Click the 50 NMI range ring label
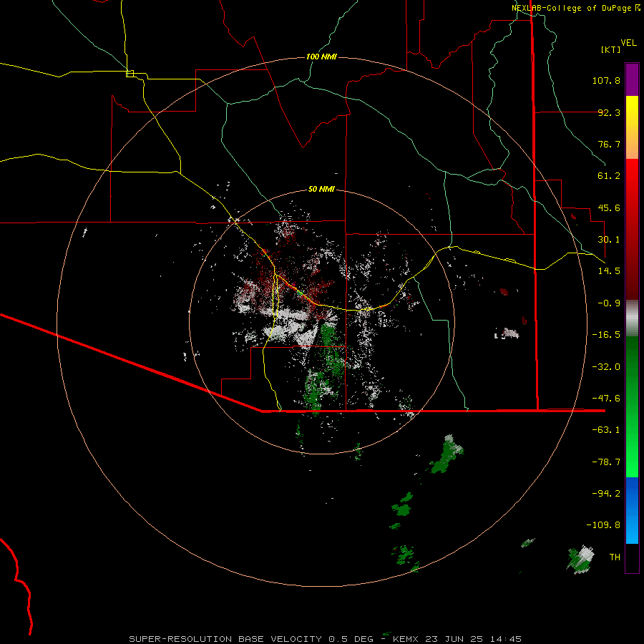644x644 pixels. point(321,190)
